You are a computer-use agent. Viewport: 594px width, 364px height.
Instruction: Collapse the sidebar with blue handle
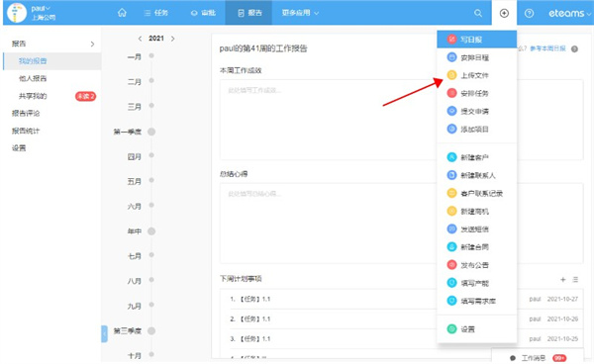tap(104, 333)
